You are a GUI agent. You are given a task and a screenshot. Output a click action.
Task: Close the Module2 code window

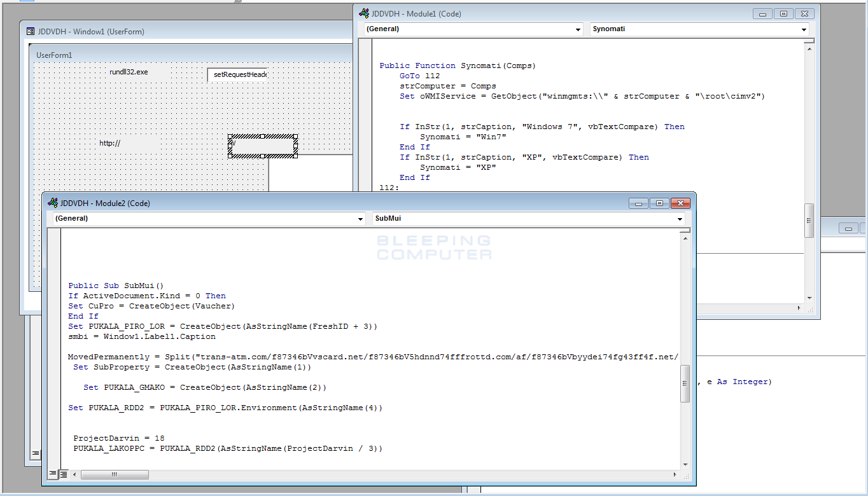pos(681,203)
